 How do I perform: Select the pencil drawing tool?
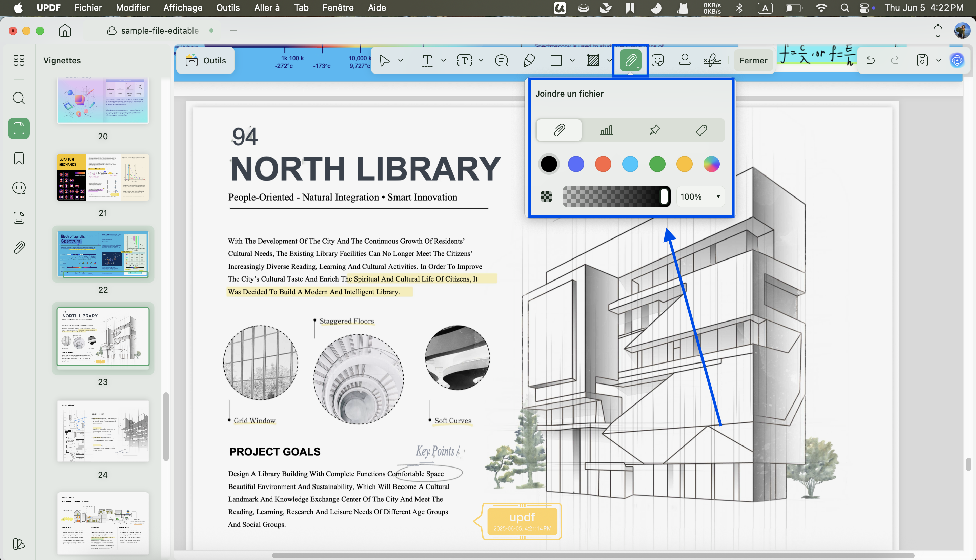[529, 60]
